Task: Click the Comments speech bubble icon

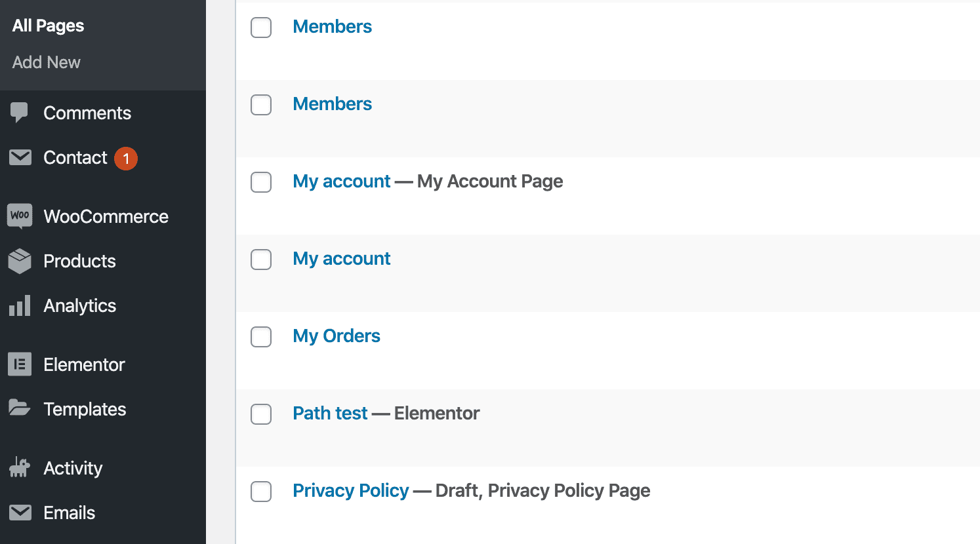Action: (x=20, y=113)
